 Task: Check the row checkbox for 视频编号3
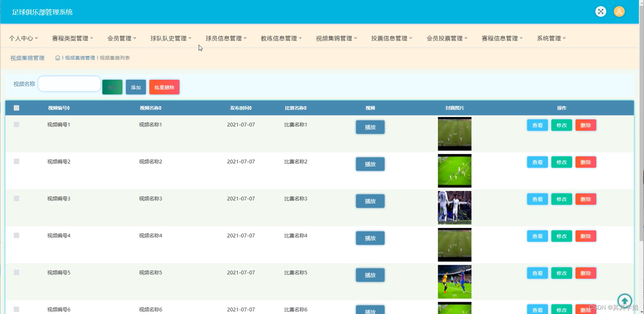tap(17, 198)
